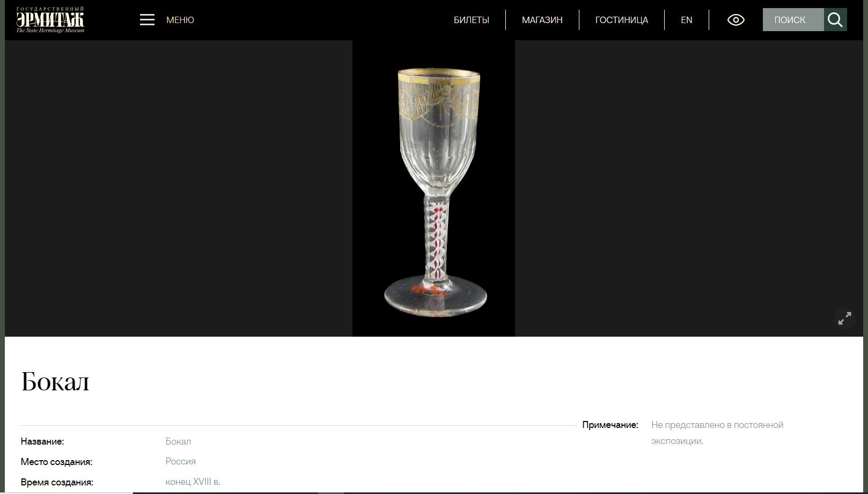The image size is (868, 494).
Task: Follow the Россия place link
Action: 180,461
